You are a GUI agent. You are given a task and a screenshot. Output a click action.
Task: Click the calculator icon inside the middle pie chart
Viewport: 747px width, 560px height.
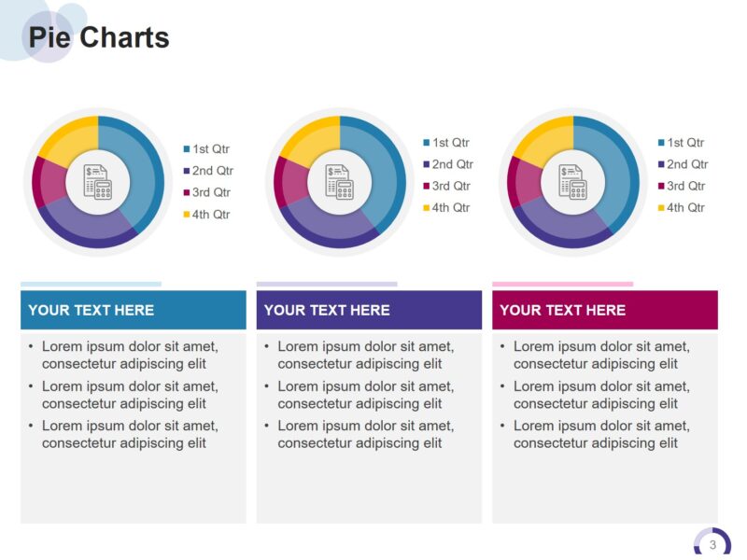click(x=339, y=181)
